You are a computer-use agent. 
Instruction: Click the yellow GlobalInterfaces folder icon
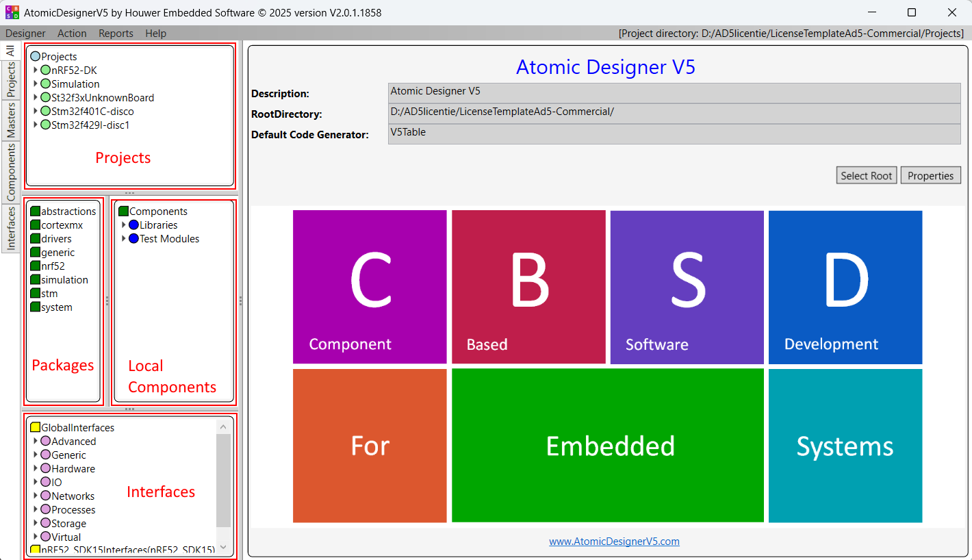(36, 428)
